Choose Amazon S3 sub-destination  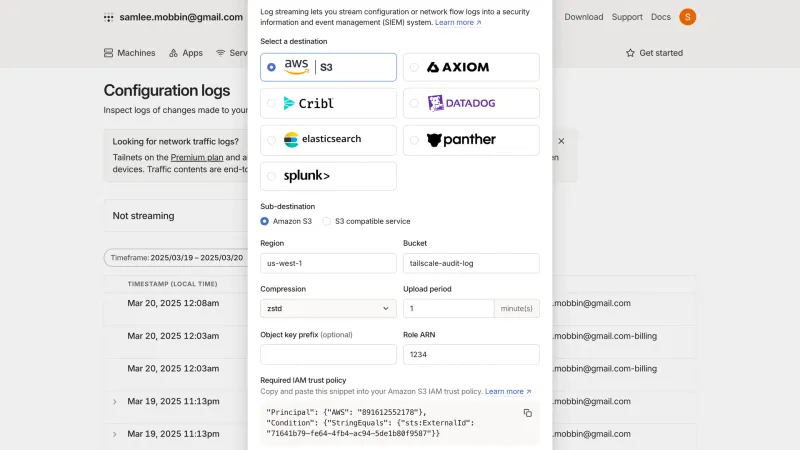click(264, 221)
